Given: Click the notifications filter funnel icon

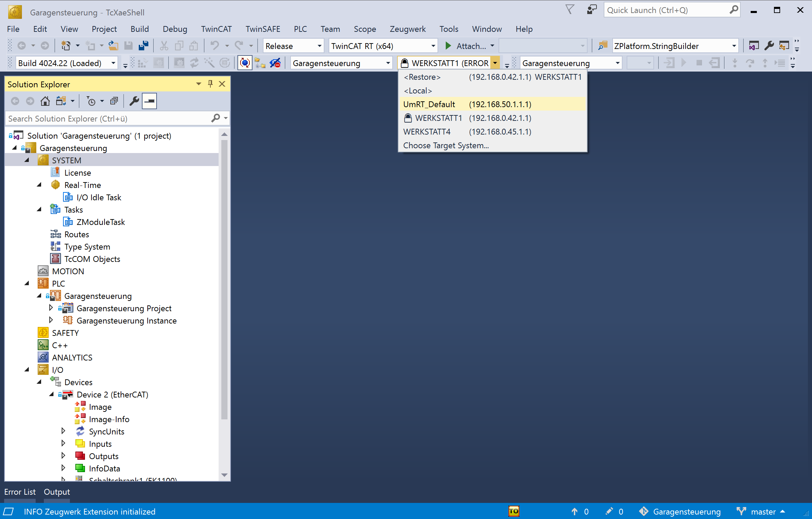Looking at the screenshot, I should [x=570, y=10].
